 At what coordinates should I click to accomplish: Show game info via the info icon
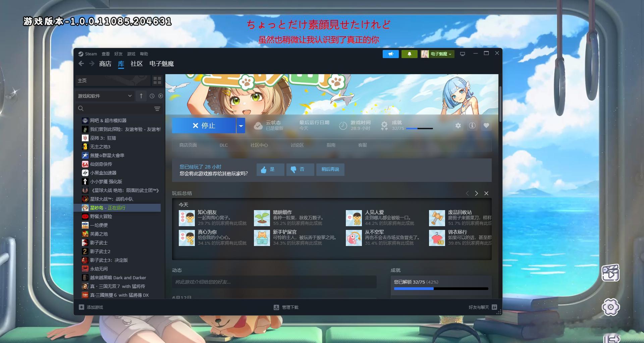click(472, 126)
